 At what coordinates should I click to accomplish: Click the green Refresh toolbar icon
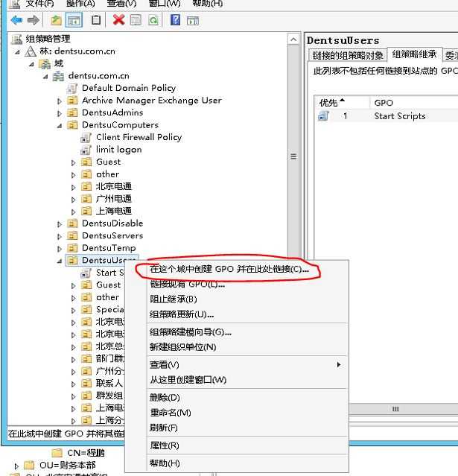(x=153, y=20)
